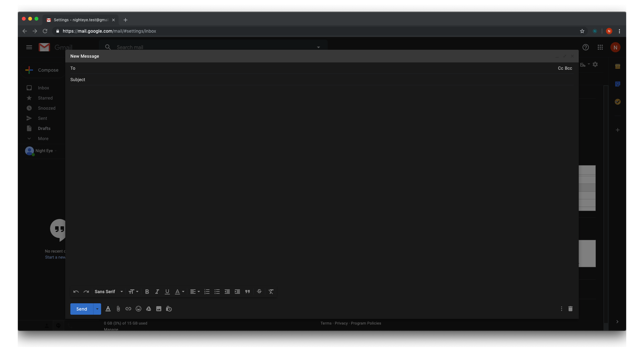Insert a link

[x=128, y=309]
